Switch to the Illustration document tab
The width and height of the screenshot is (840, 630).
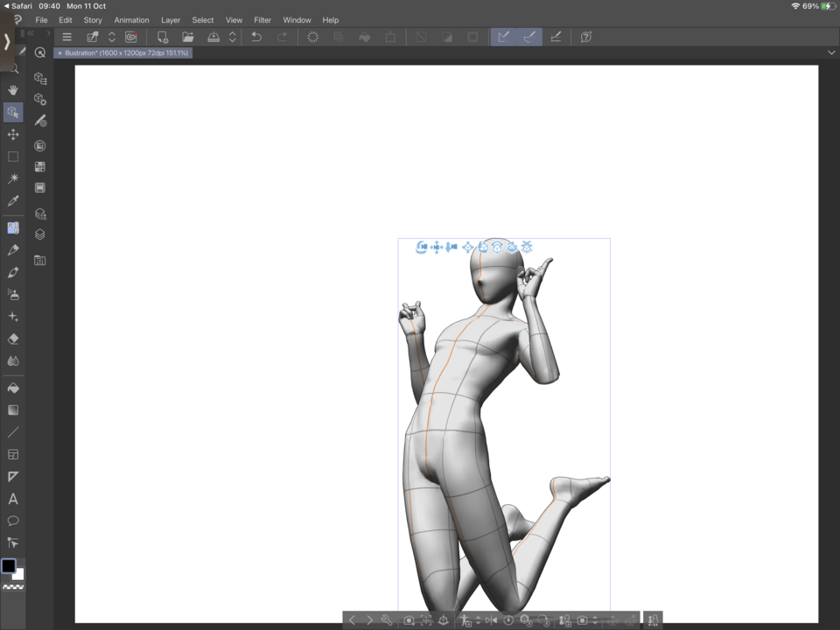tap(123, 53)
